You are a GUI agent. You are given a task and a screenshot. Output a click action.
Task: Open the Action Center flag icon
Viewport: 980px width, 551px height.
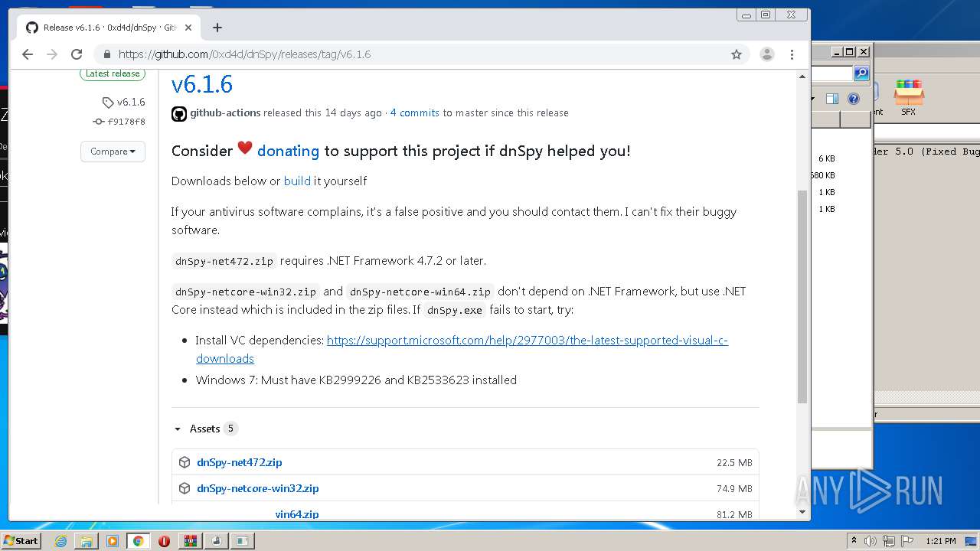(907, 541)
